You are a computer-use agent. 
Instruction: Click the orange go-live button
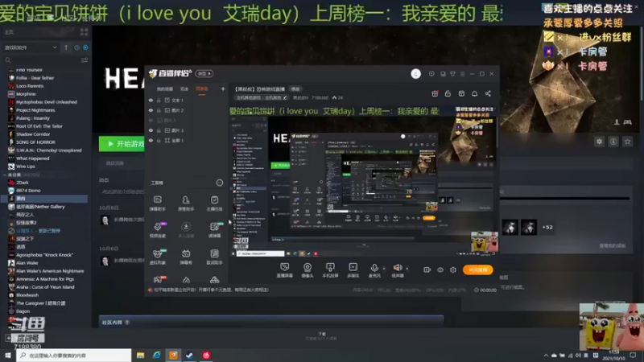point(477,269)
